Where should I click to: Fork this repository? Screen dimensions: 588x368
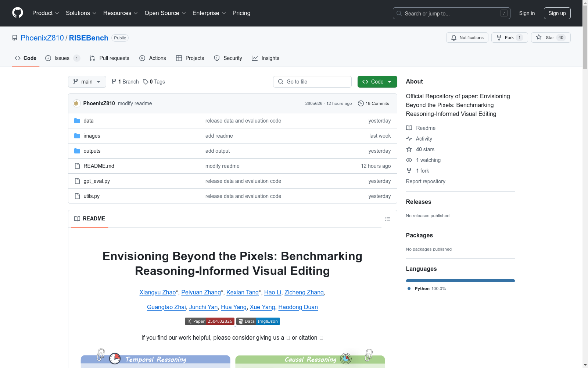pos(510,38)
